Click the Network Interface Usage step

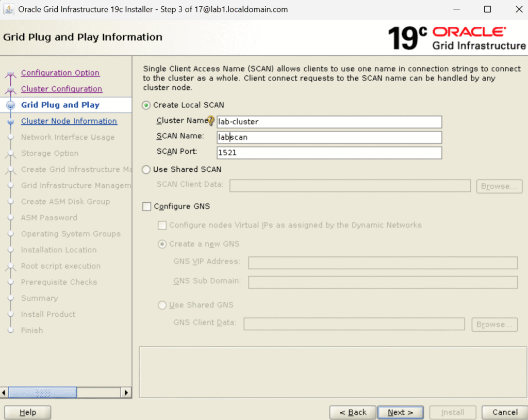(68, 137)
